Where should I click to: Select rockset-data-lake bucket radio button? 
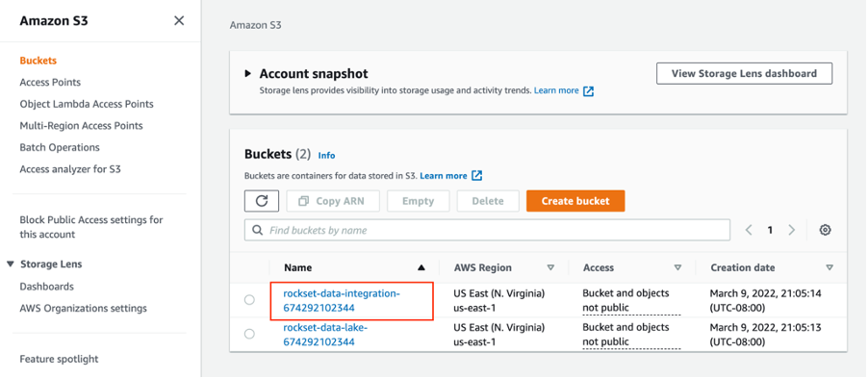249,334
